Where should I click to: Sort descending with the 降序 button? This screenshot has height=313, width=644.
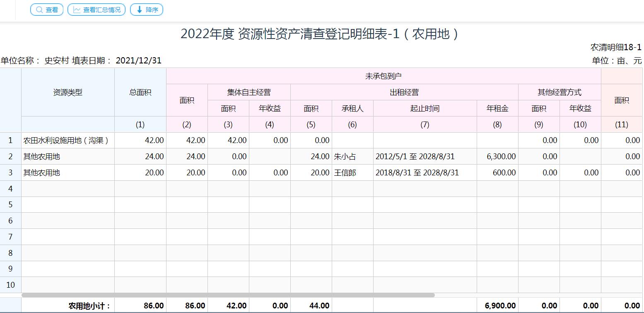point(147,10)
